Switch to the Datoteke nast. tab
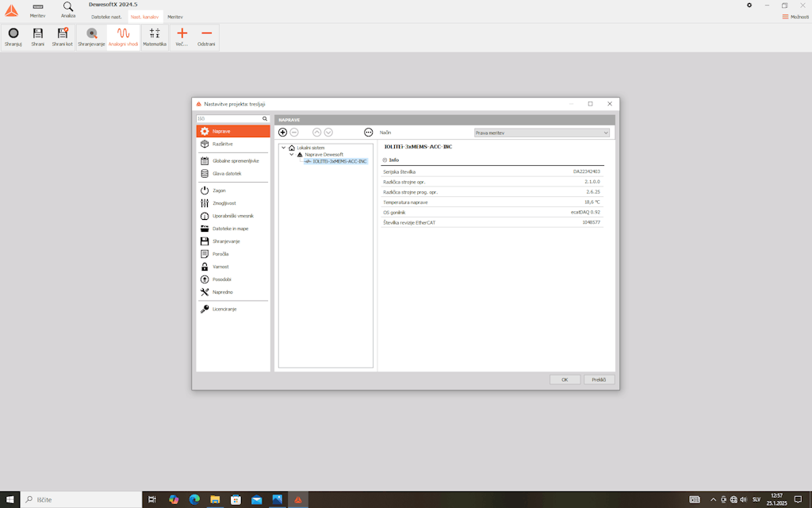This screenshot has width=812, height=508. coord(107,17)
